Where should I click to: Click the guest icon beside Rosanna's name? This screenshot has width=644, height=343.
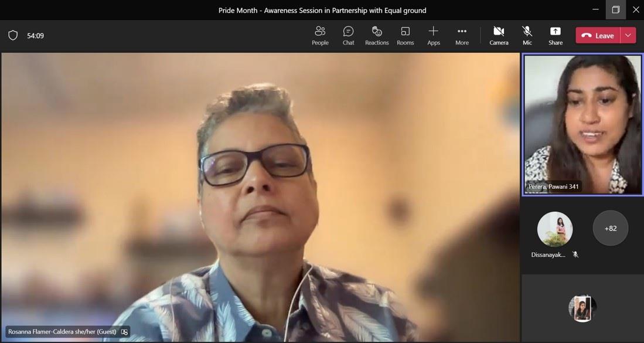point(124,332)
